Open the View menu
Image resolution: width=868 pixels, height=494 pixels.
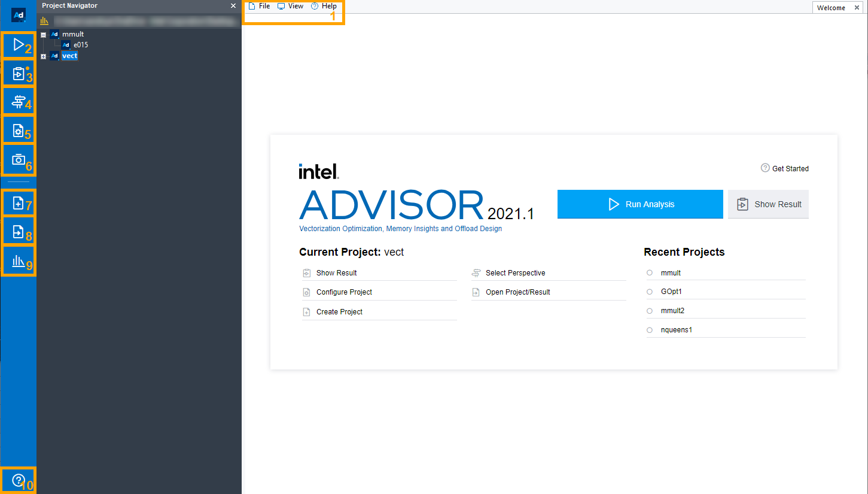(x=290, y=6)
